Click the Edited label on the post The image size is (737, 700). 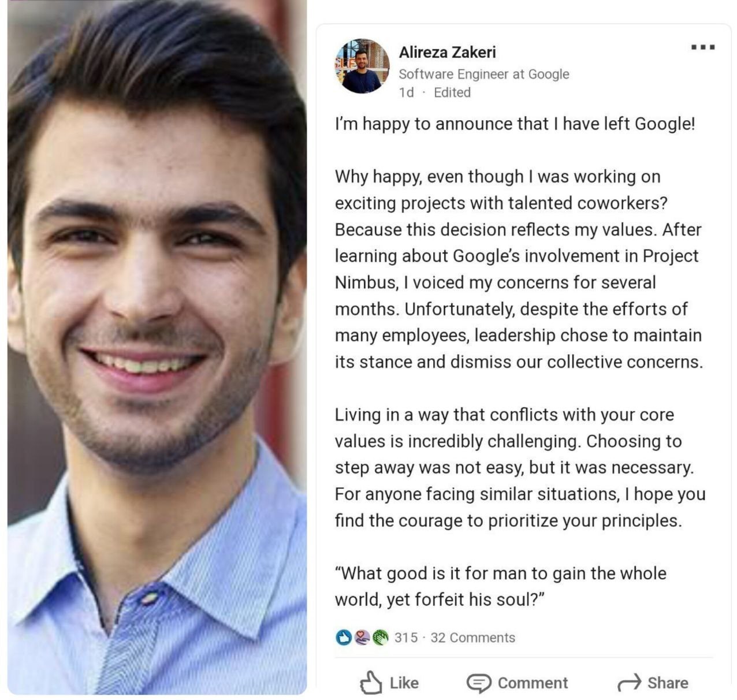pos(452,92)
